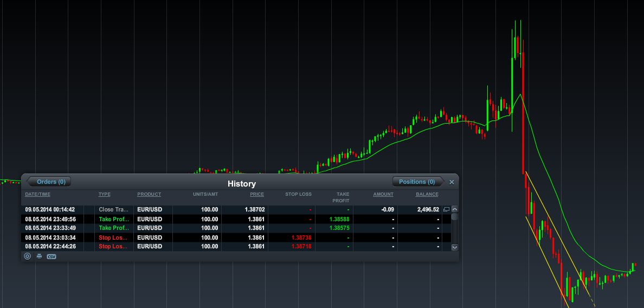Viewport: 644px width, 308px height.
Task: Go to Orders (0) panel
Action: tap(49, 182)
